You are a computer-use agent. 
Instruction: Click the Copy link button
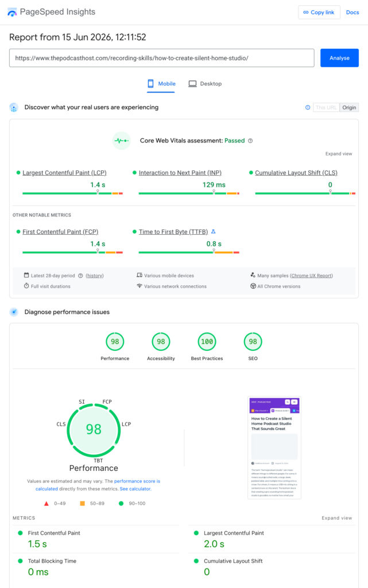(x=319, y=13)
